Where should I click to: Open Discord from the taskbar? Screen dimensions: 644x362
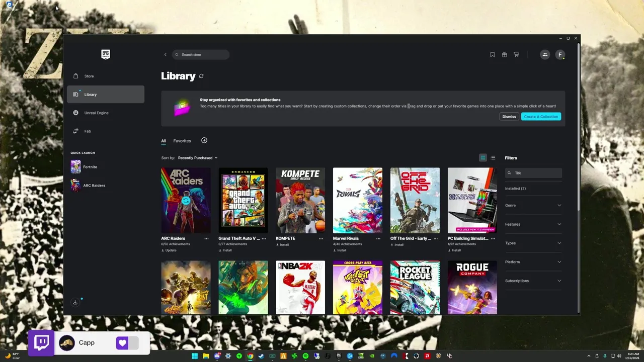(217, 356)
